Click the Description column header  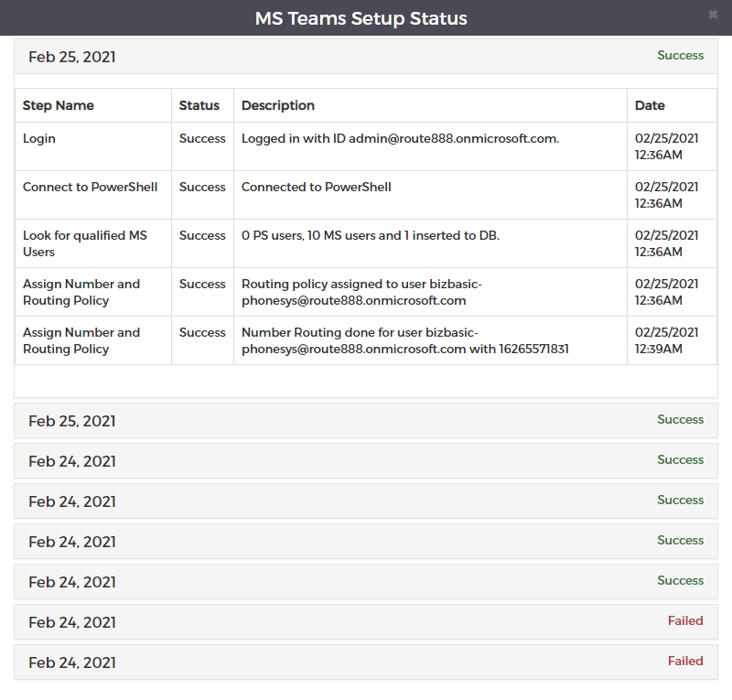click(x=278, y=105)
